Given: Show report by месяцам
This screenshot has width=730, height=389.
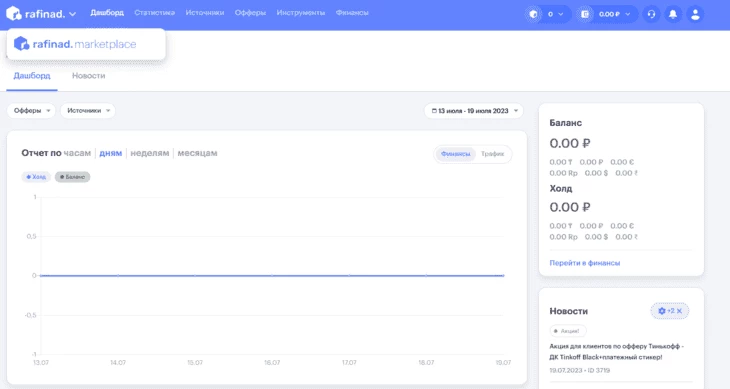Looking at the screenshot, I should (x=197, y=153).
